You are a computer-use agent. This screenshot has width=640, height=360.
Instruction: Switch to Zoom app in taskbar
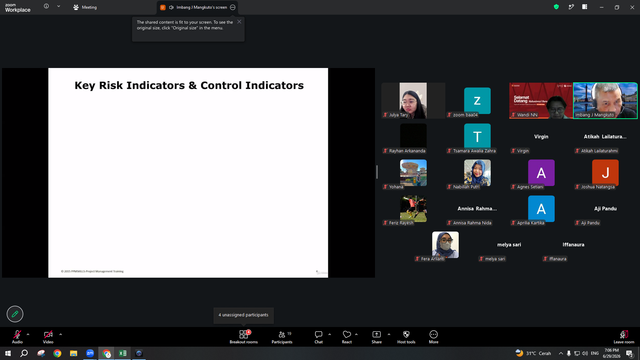coord(90,353)
